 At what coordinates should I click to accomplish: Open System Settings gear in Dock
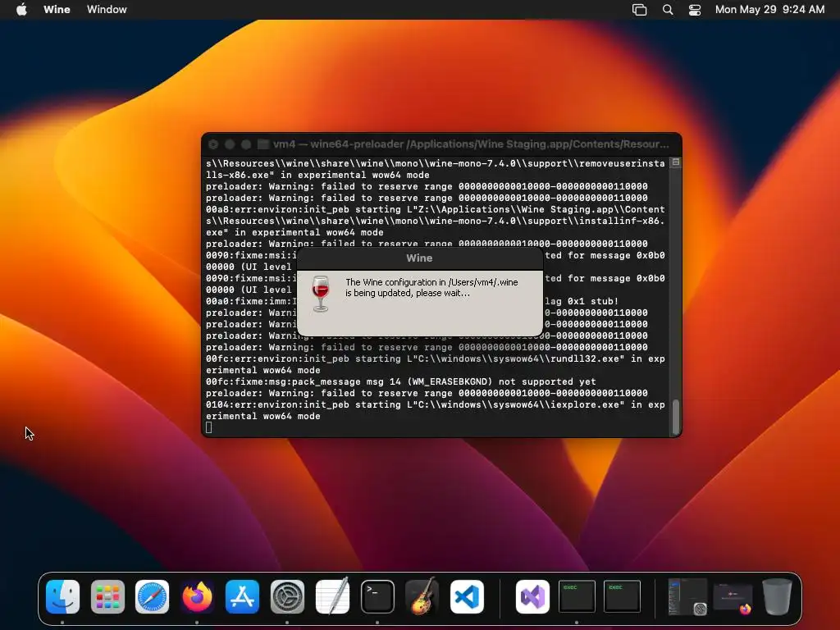tap(287, 596)
